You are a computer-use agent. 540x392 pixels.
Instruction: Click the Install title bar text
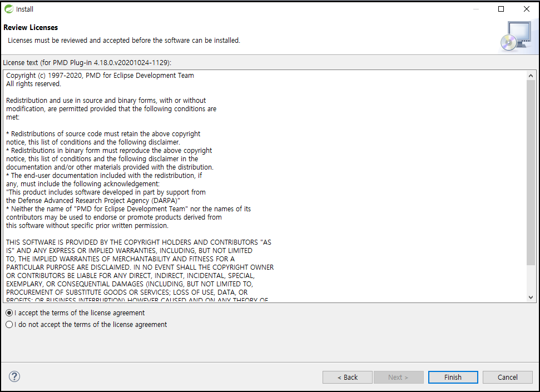pos(25,9)
